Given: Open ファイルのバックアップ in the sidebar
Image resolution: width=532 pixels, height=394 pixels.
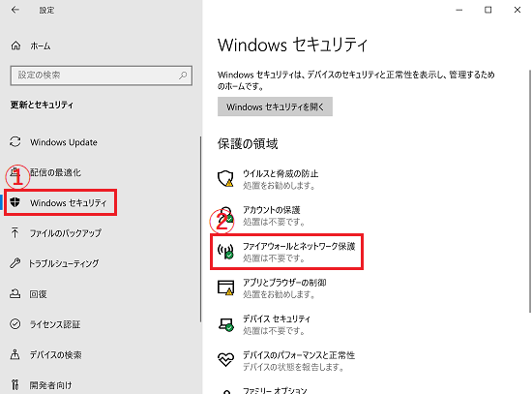Looking at the screenshot, I should pos(66,233).
